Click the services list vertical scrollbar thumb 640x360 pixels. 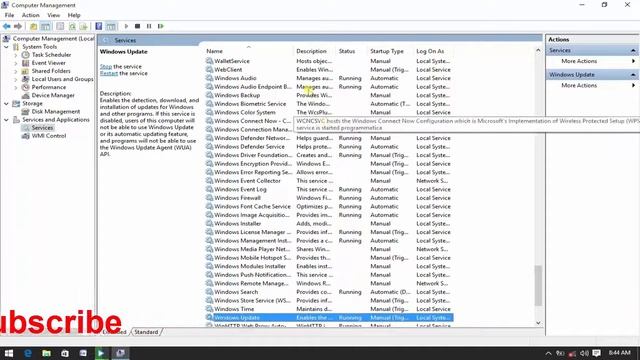point(538,285)
